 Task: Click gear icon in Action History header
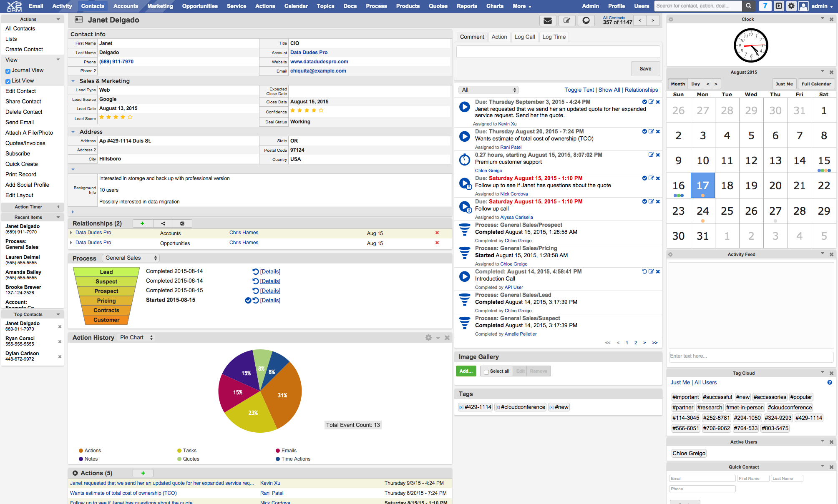point(428,338)
